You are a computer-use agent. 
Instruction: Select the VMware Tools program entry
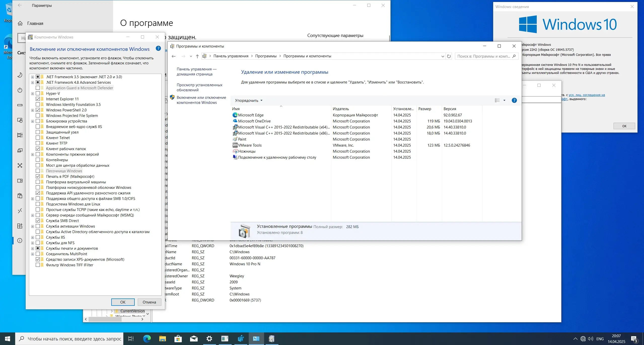click(250, 145)
